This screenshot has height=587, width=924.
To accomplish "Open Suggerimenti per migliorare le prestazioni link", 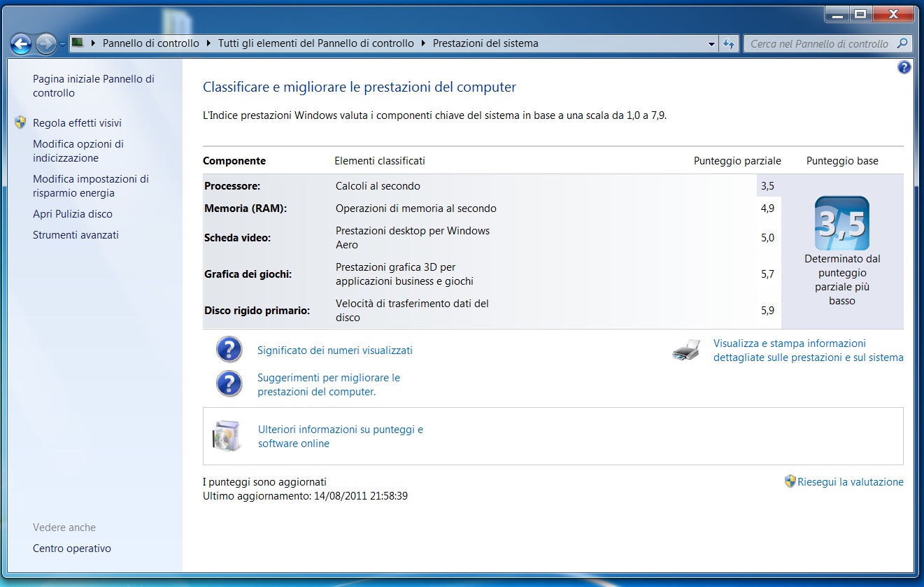I will (x=329, y=385).
